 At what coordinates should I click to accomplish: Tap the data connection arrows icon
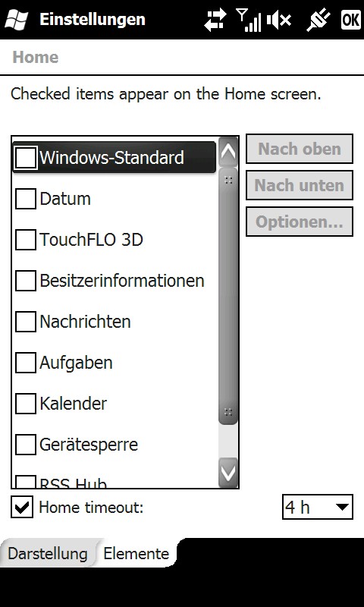[216, 20]
